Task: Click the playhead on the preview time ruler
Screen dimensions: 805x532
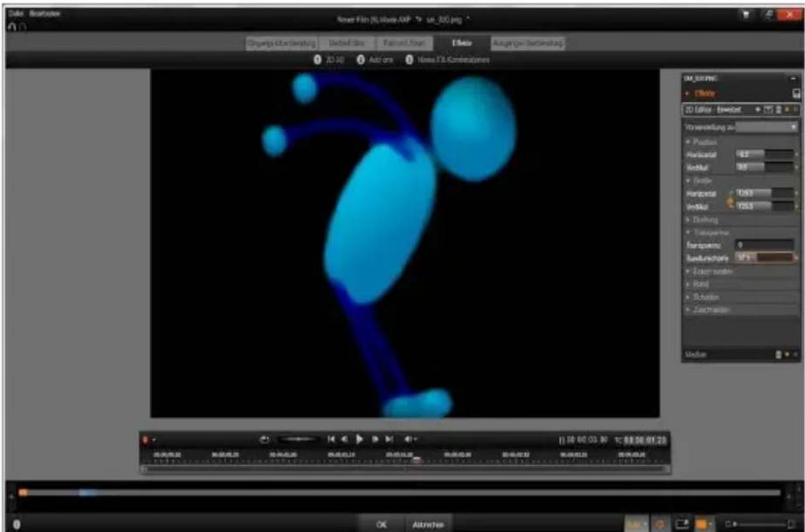Action: pos(416,460)
